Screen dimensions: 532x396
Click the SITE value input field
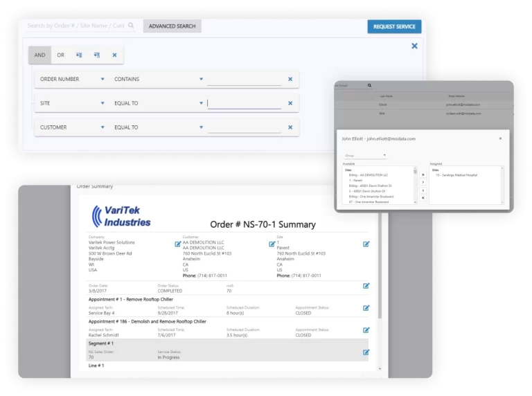click(245, 103)
